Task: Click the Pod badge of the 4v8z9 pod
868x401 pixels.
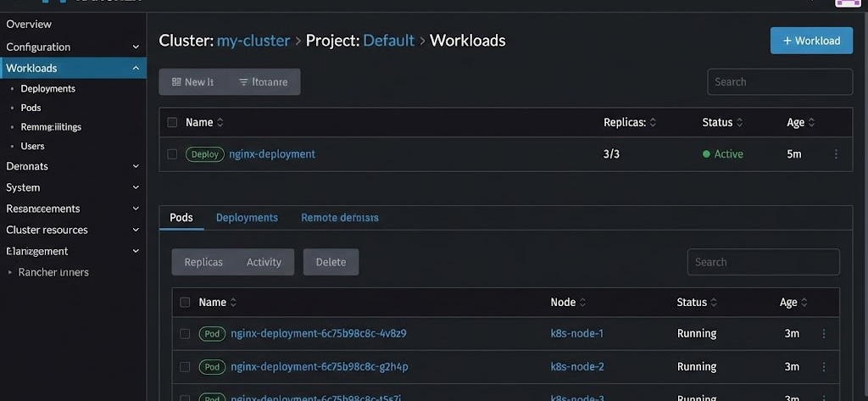Action: tap(212, 334)
